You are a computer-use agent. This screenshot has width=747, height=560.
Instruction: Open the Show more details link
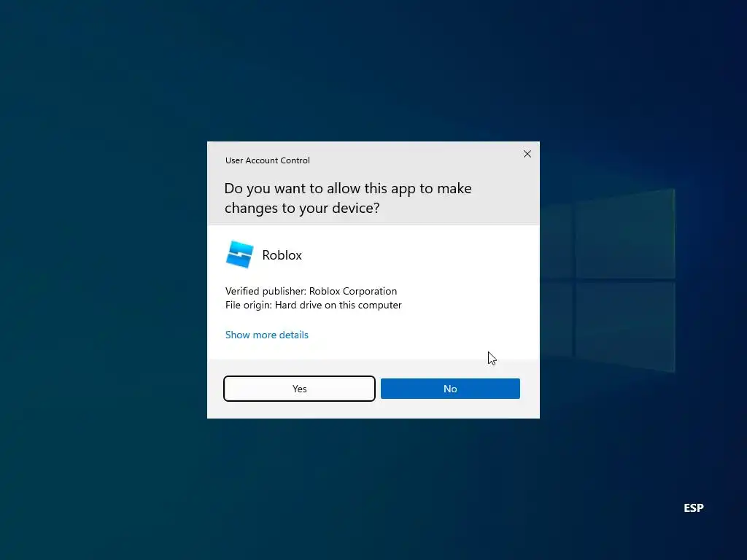tap(267, 335)
